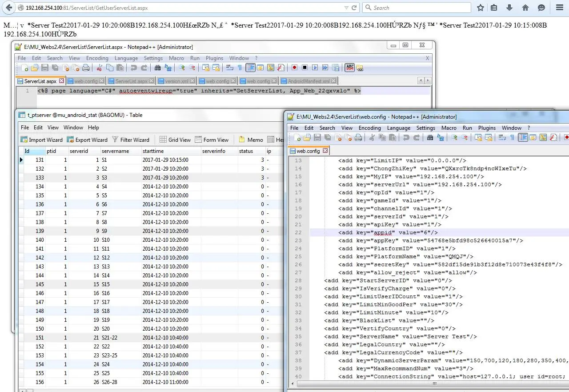Toggle Word wrap in web.config Notepad++ toolbar

(501, 137)
